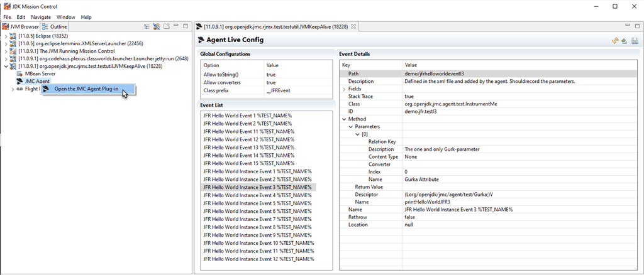Maximize the JVM Browser view panel

(x=186, y=26)
